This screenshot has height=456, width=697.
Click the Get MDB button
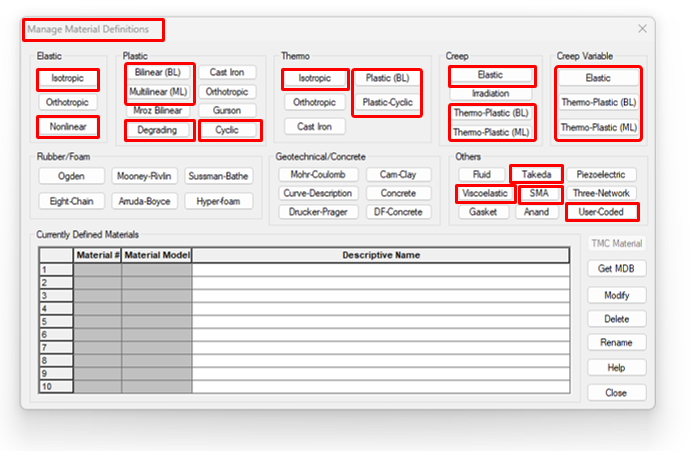click(x=617, y=269)
